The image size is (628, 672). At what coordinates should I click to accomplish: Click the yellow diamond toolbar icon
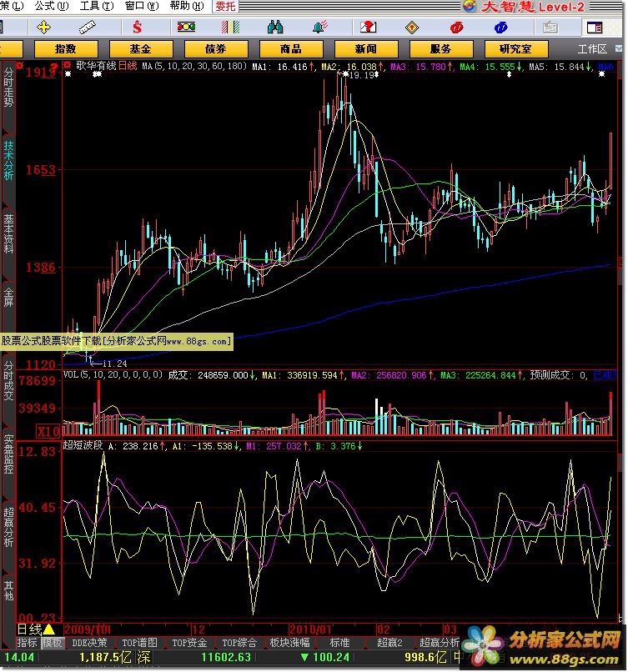click(x=410, y=28)
